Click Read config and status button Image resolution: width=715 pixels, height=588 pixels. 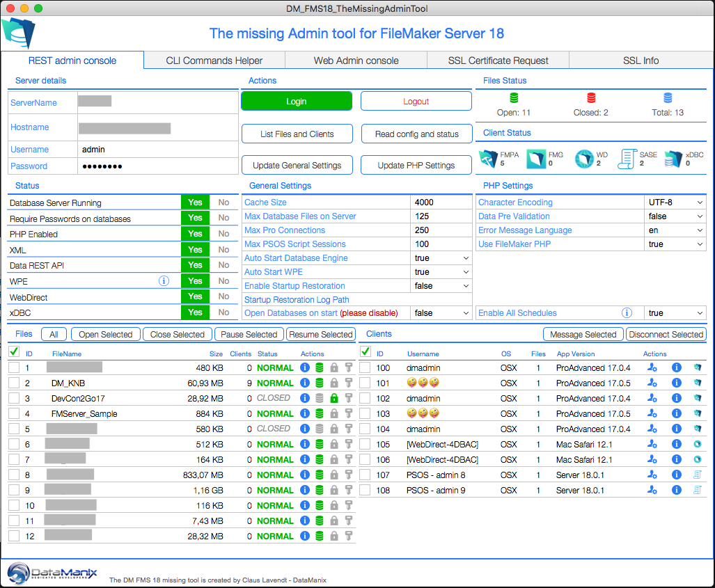417,134
